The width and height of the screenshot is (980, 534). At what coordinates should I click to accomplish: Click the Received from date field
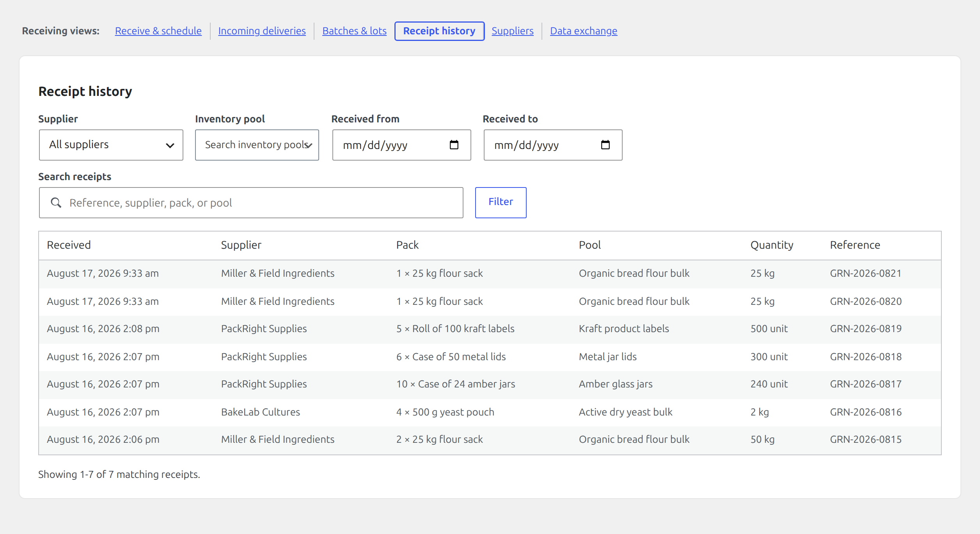pos(401,145)
